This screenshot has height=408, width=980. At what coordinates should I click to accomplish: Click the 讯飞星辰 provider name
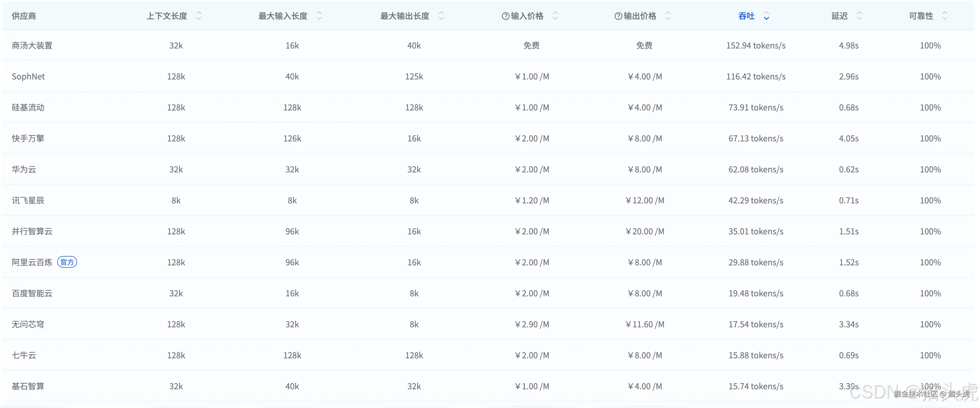click(28, 200)
